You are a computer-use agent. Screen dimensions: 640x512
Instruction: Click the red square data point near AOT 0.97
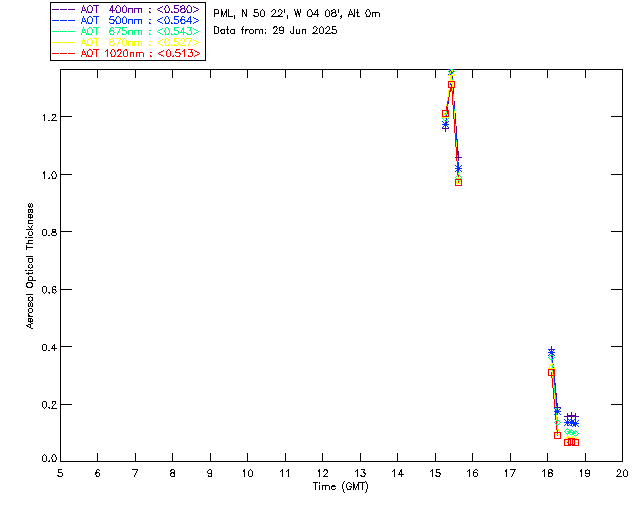pos(458,183)
